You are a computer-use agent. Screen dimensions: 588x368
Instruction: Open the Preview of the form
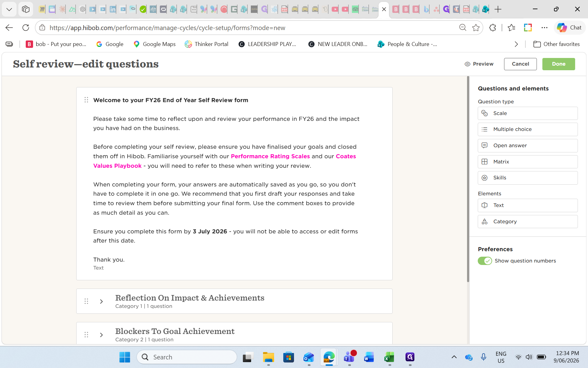(x=479, y=64)
